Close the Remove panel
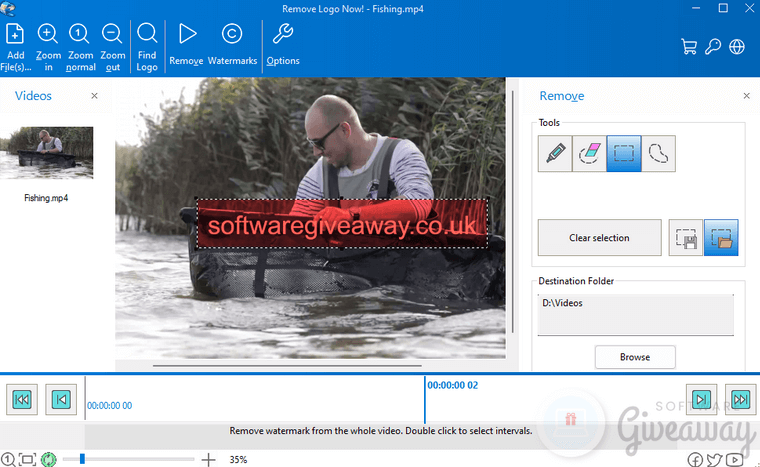The image size is (760, 467). (746, 96)
